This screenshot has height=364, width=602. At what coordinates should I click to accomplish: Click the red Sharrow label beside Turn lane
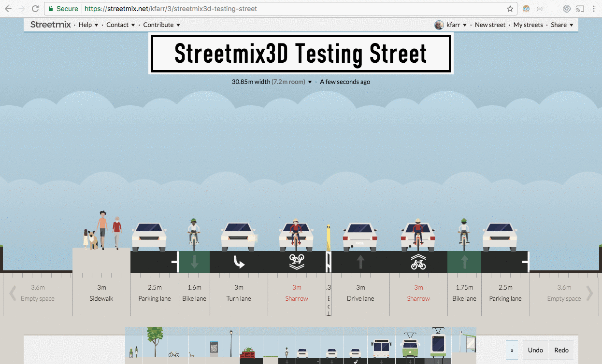297,298
